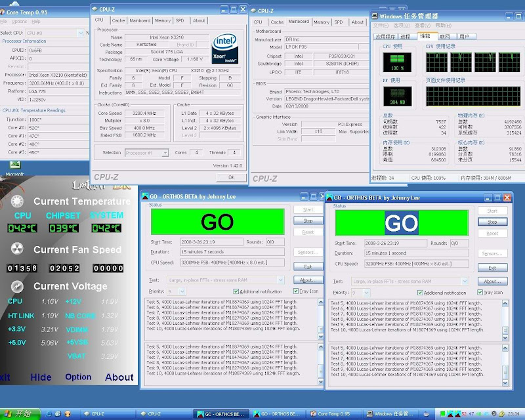Click the lower log scrollbar in the active Orthos window

point(505,366)
